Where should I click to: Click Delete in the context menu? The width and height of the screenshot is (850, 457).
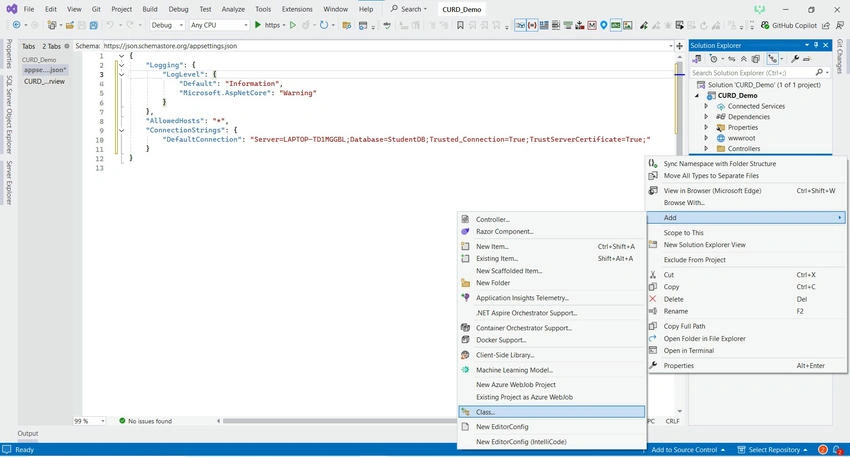[746, 299]
